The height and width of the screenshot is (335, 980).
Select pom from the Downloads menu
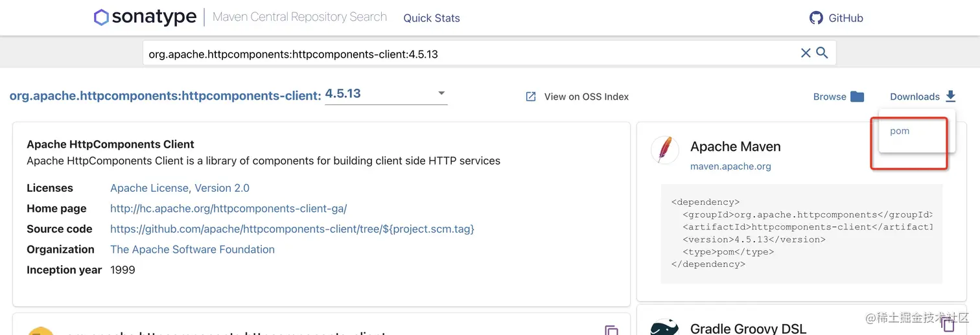[900, 131]
